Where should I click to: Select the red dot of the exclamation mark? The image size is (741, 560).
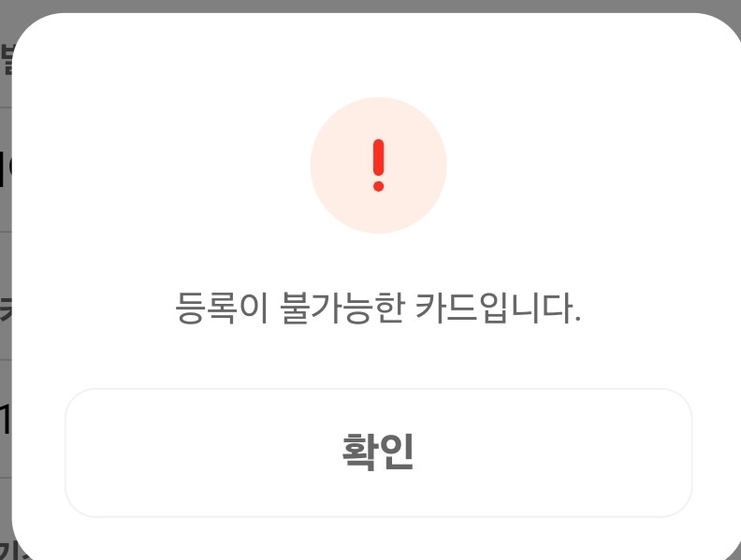[378, 186]
